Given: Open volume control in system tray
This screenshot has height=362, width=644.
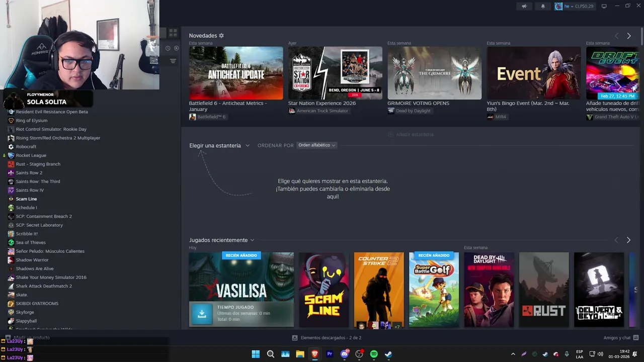Looking at the screenshot, I should [600, 354].
